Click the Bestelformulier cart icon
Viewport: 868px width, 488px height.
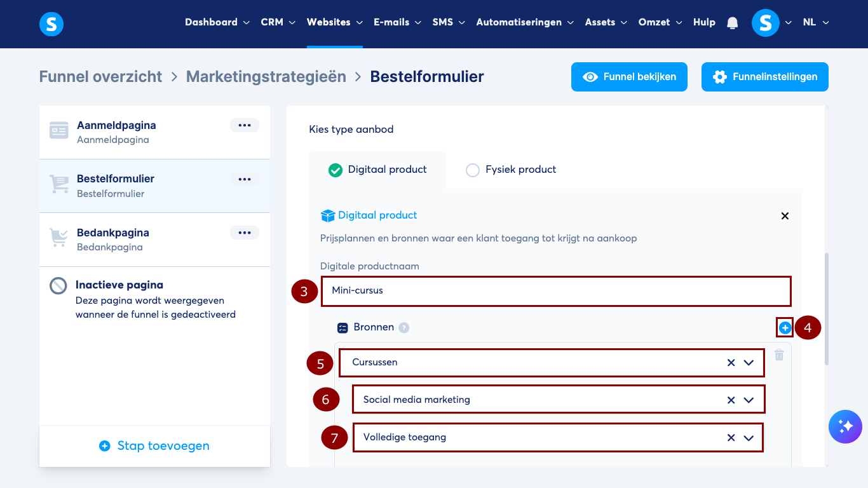point(59,184)
